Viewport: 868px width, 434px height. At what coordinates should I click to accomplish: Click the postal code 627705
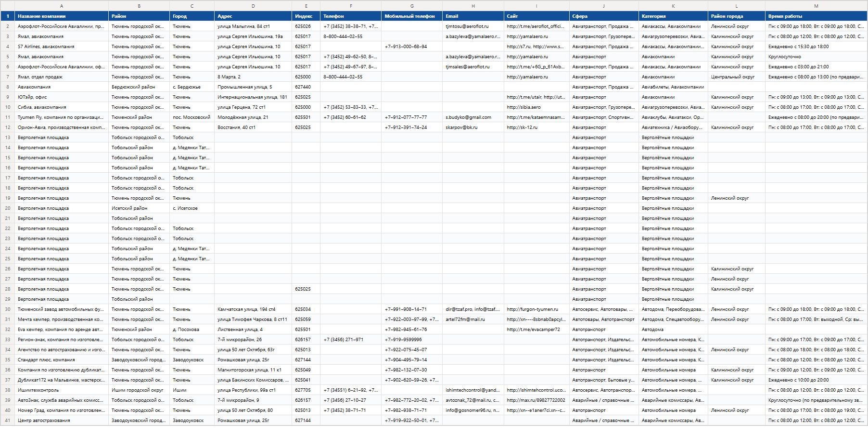tap(306, 390)
